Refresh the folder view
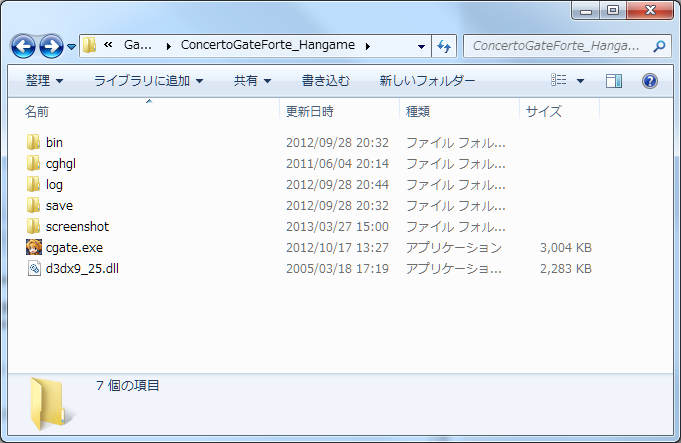 click(x=444, y=46)
